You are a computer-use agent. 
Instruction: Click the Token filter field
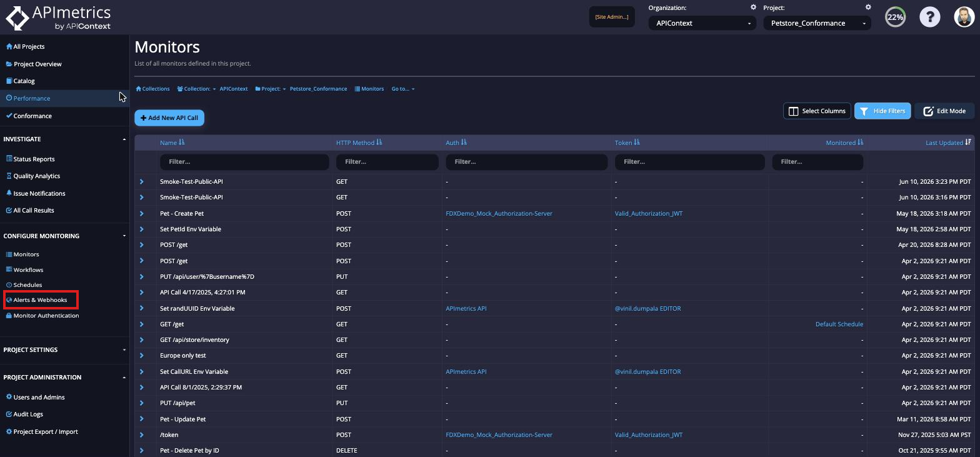coord(689,162)
